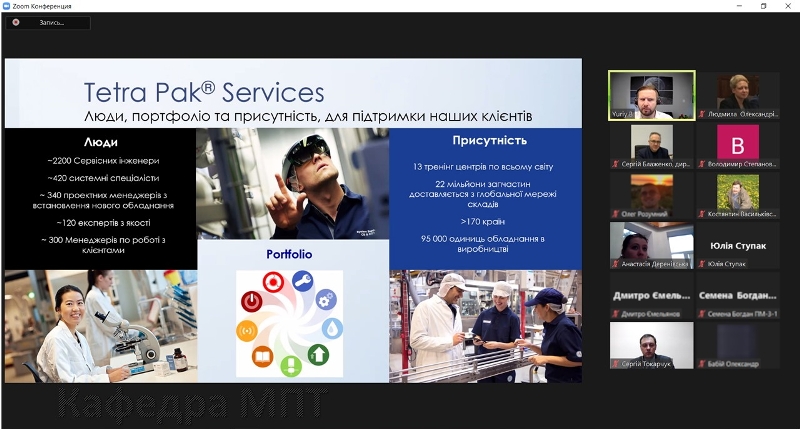The height and width of the screenshot is (429, 800).
Task: Click the 'Присутність' heading on the slide
Action: tap(489, 140)
